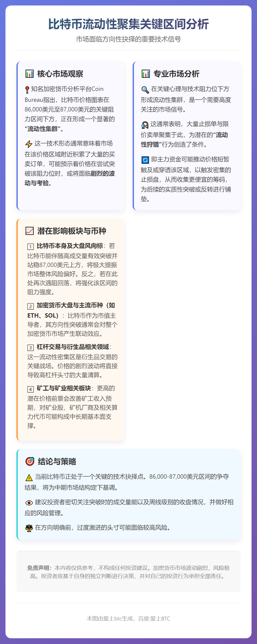
Task: Click boxed number 3 icon before 杠杆交易与衍生品
Action: 31,347
